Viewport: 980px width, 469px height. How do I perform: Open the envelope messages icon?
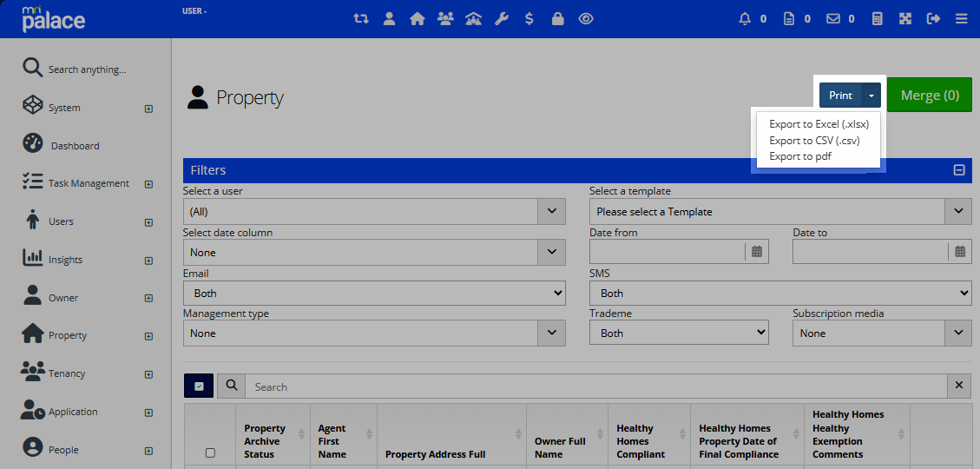(833, 19)
